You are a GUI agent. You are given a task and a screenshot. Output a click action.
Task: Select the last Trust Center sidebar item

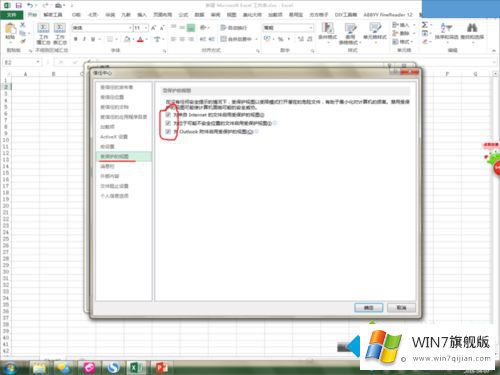click(114, 196)
